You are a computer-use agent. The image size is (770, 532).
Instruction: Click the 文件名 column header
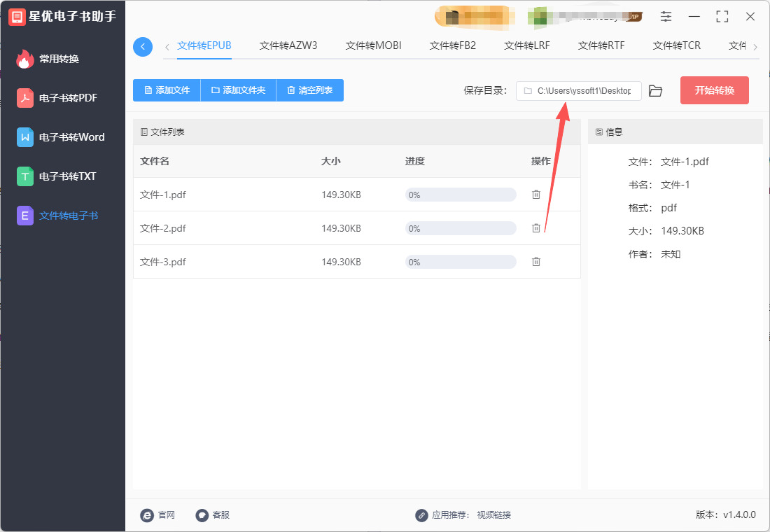(x=155, y=161)
